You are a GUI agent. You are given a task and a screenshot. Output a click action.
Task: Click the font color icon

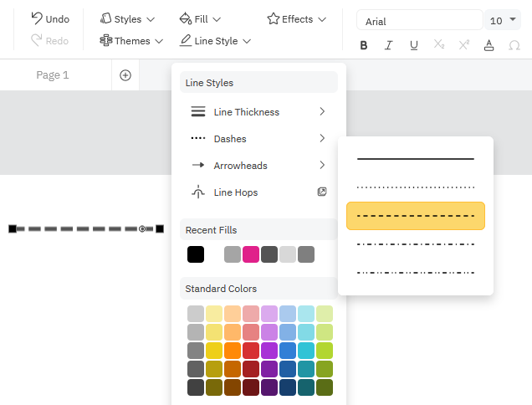[x=489, y=45]
